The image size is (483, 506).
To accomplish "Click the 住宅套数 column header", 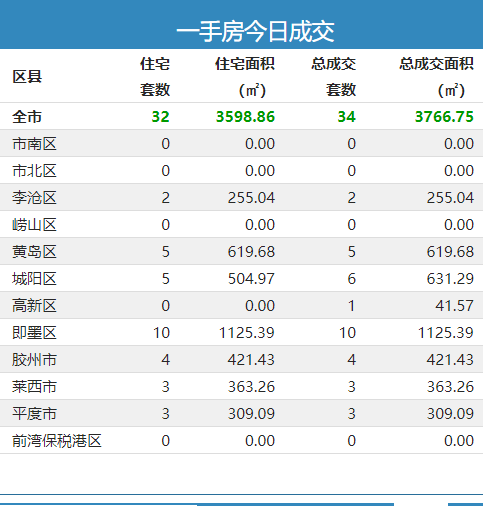I will (x=155, y=77).
